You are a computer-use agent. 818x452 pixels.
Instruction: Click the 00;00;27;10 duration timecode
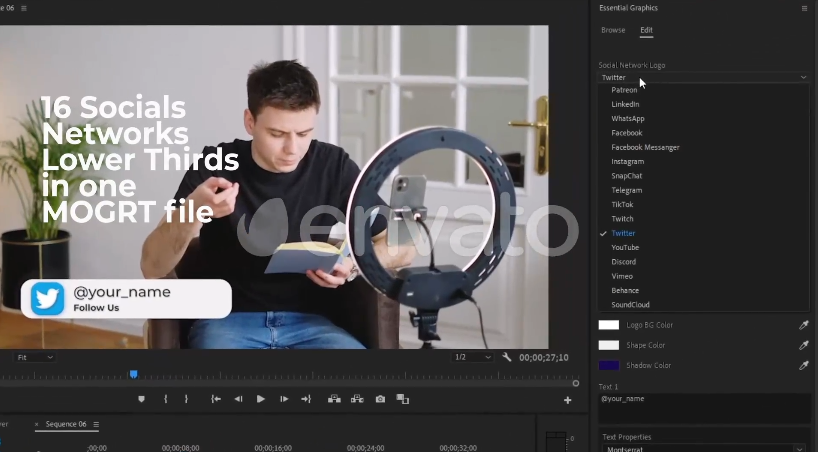pyautogui.click(x=544, y=358)
